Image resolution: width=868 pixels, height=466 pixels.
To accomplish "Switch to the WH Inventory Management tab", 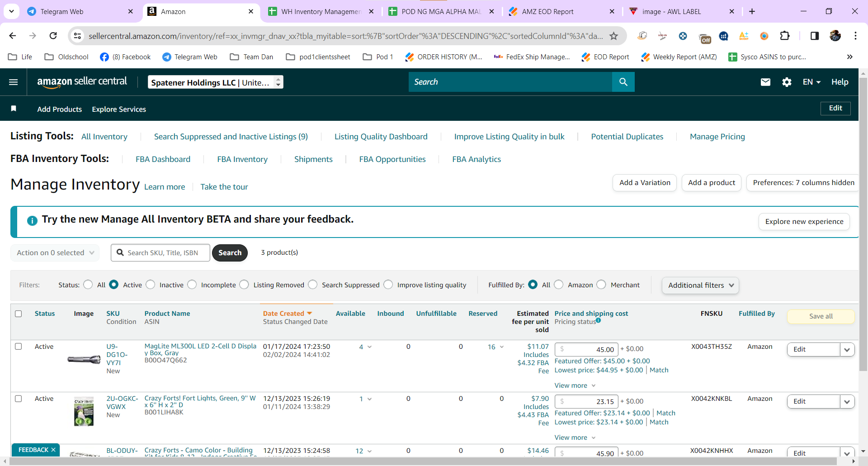I will [321, 11].
